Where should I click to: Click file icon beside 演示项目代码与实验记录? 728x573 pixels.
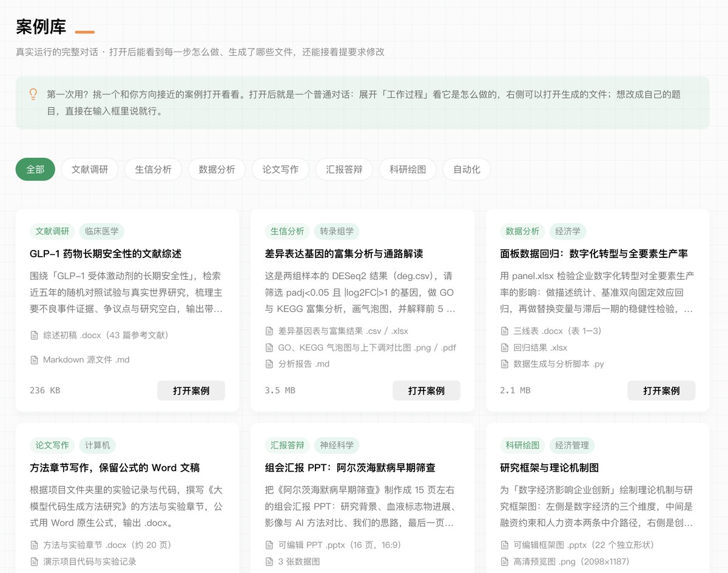[34, 561]
